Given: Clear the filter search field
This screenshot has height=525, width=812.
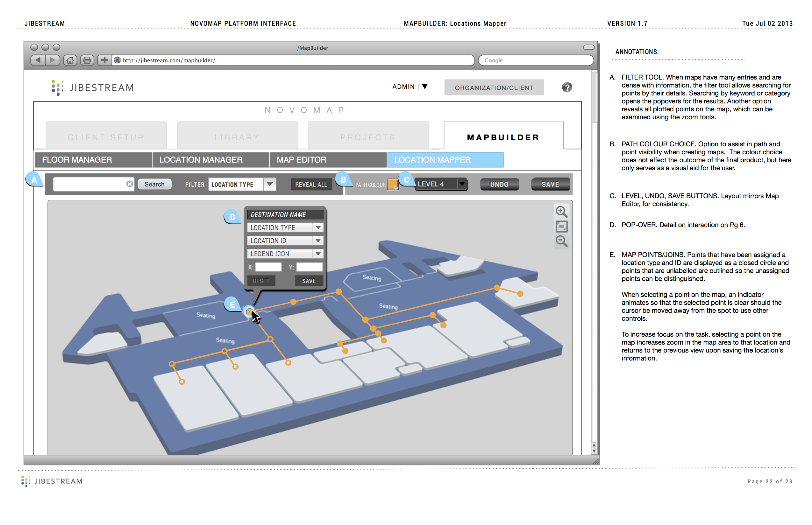Looking at the screenshot, I should pyautogui.click(x=129, y=184).
